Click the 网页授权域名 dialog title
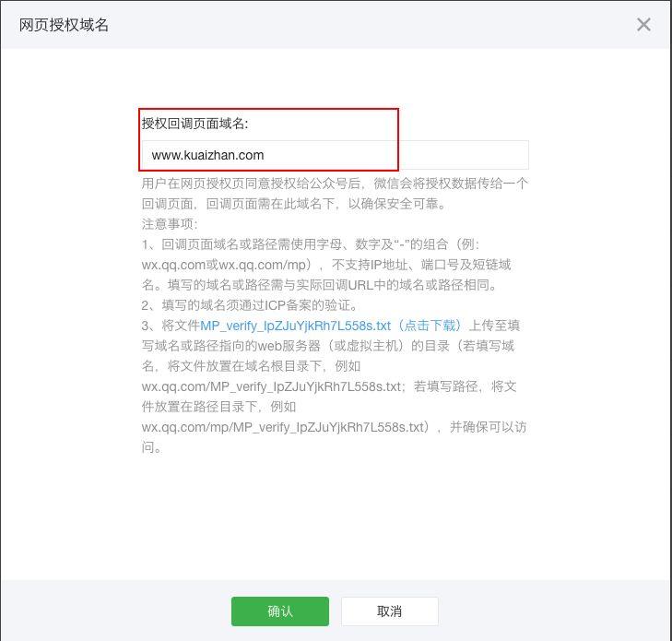 (x=64, y=25)
